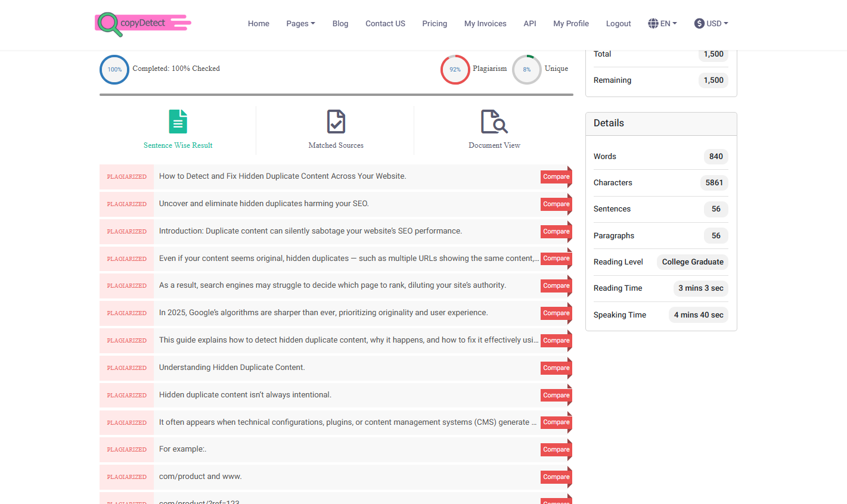
Task: Open the USD currency dropdown
Action: pyautogui.click(x=711, y=23)
